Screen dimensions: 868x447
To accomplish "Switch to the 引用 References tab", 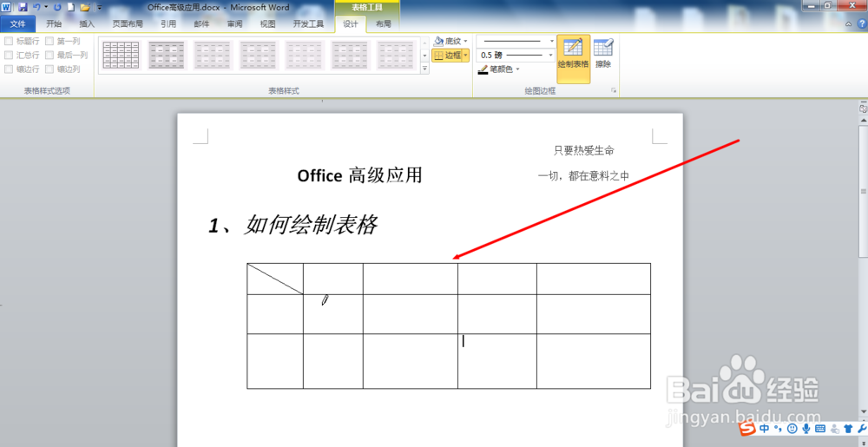I will pyautogui.click(x=168, y=23).
